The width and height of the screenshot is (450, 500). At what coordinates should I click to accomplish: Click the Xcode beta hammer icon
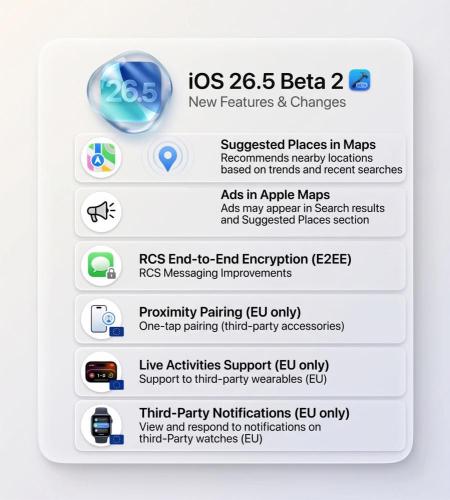point(360,80)
